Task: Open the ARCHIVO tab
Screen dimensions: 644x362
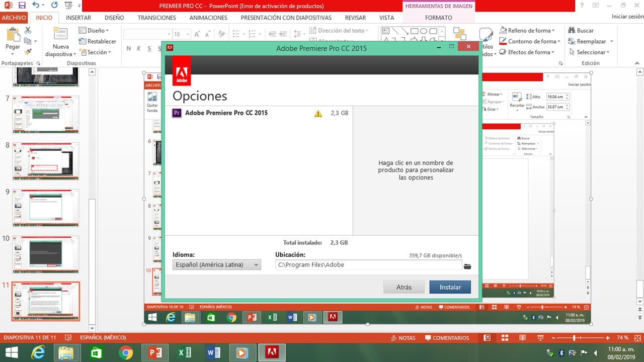Action: point(14,18)
